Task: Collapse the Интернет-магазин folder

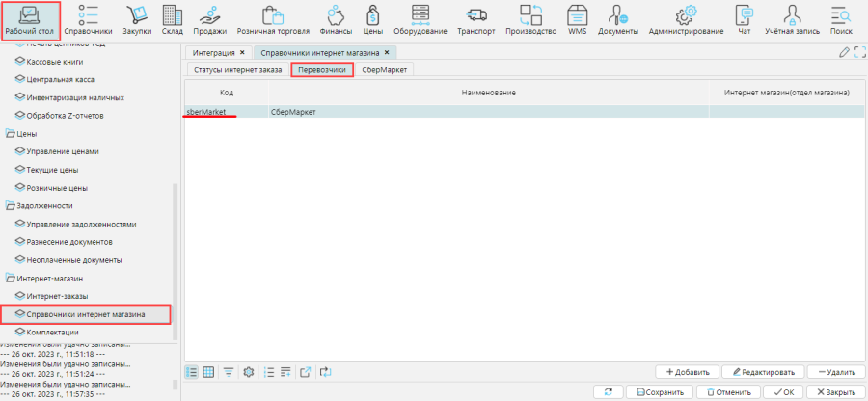Action: point(11,278)
